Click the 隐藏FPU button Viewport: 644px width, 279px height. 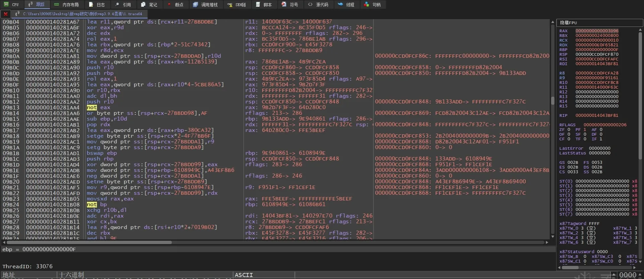pos(599,22)
